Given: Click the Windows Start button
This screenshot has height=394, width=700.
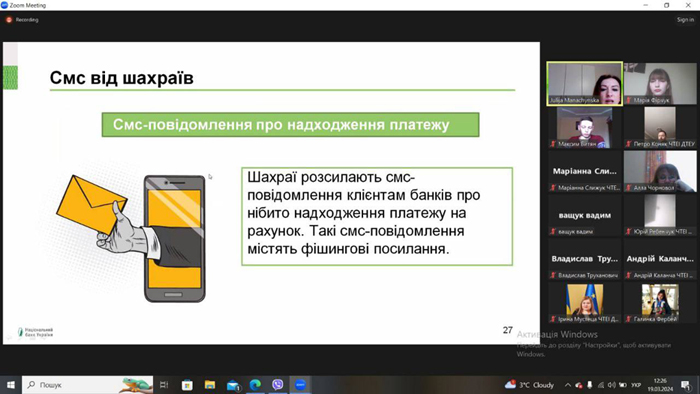Looking at the screenshot, I should (11, 384).
